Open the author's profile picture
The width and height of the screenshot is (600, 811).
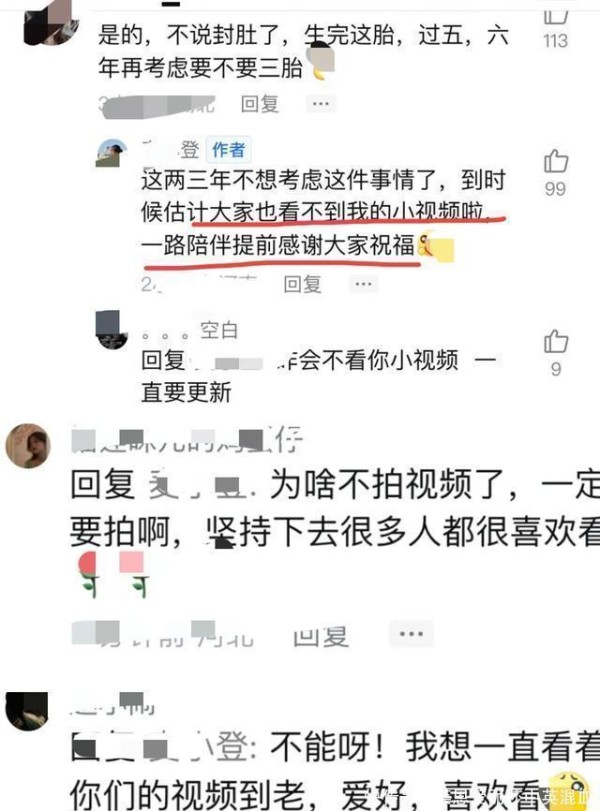pyautogui.click(x=111, y=153)
